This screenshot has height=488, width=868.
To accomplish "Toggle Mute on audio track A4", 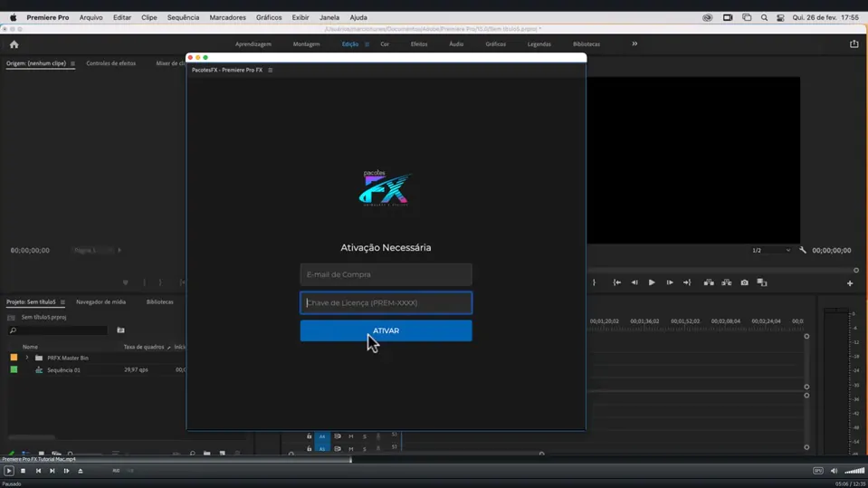I will pos(351,436).
